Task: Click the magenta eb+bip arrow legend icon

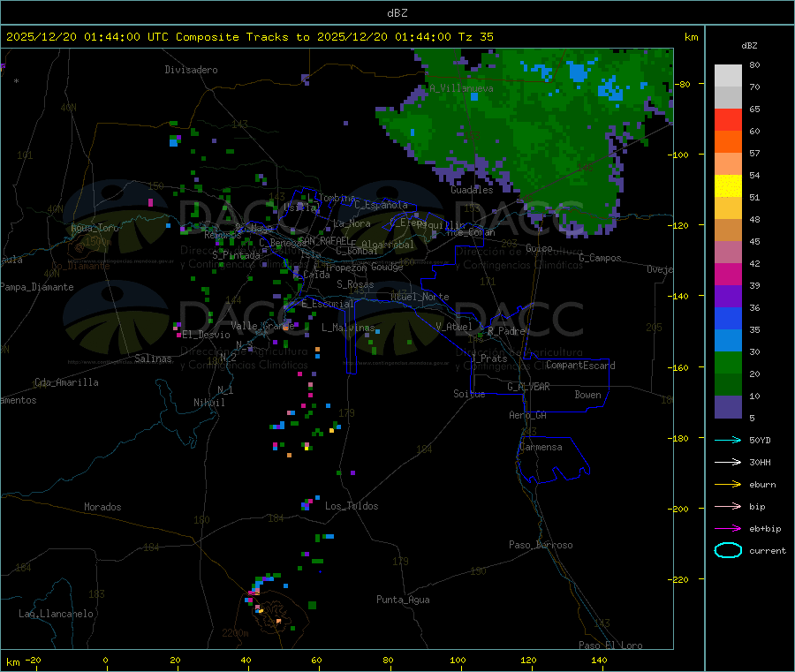Action: pyautogui.click(x=728, y=529)
